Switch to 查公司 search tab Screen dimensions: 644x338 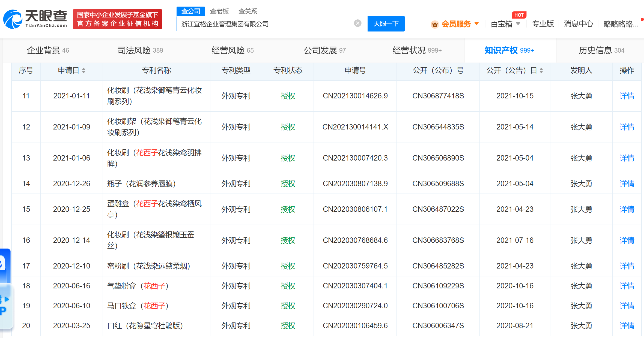[191, 11]
